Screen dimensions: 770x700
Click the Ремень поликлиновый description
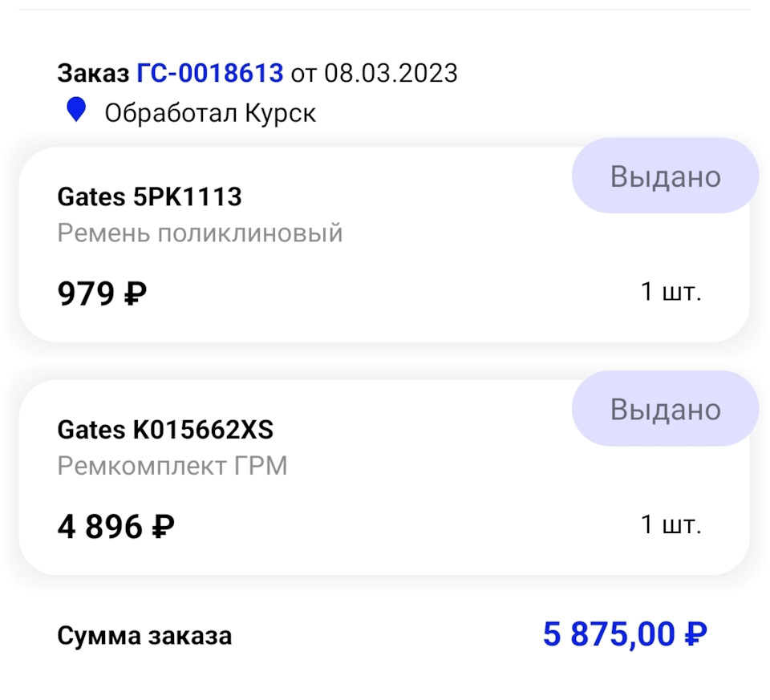(x=198, y=233)
